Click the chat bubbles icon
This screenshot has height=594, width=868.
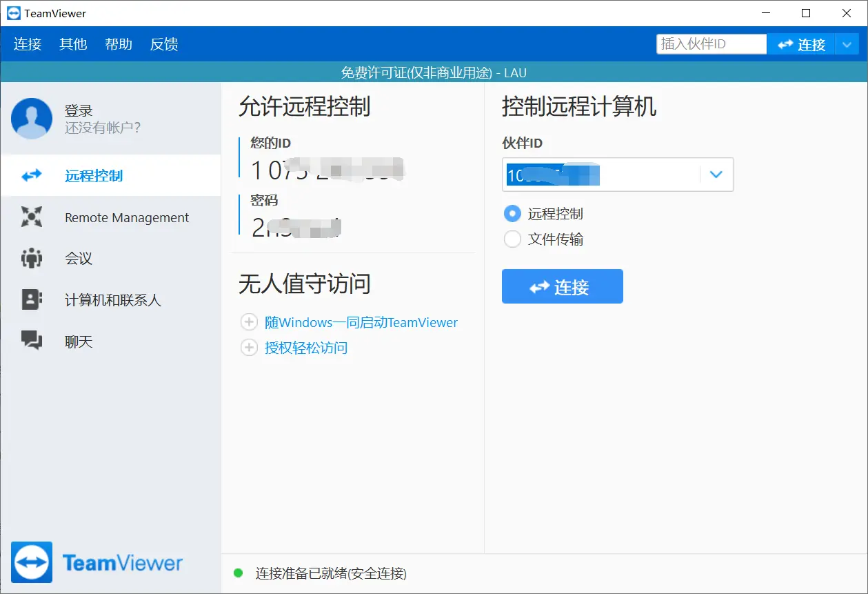point(32,340)
